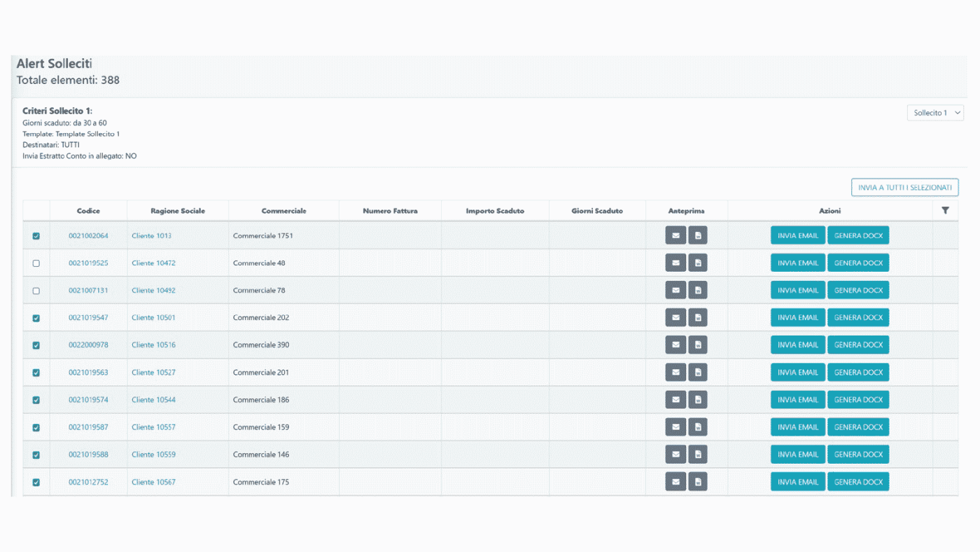Click the Commerciale 186 cell
This screenshot has width=980, height=552.
283,399
